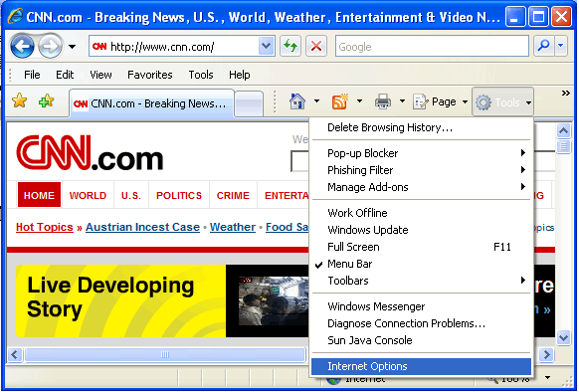The image size is (579, 392).
Task: Expand the Toolbars submenu
Action: 421,281
